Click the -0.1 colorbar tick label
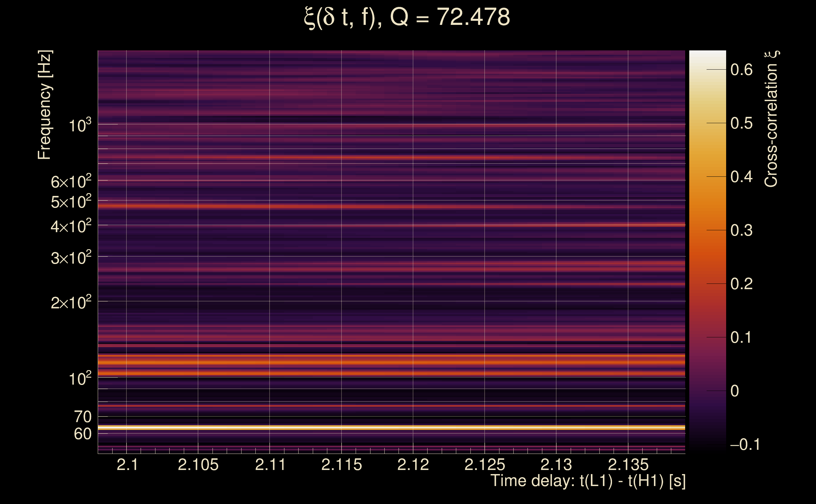The image size is (816, 504). (745, 445)
